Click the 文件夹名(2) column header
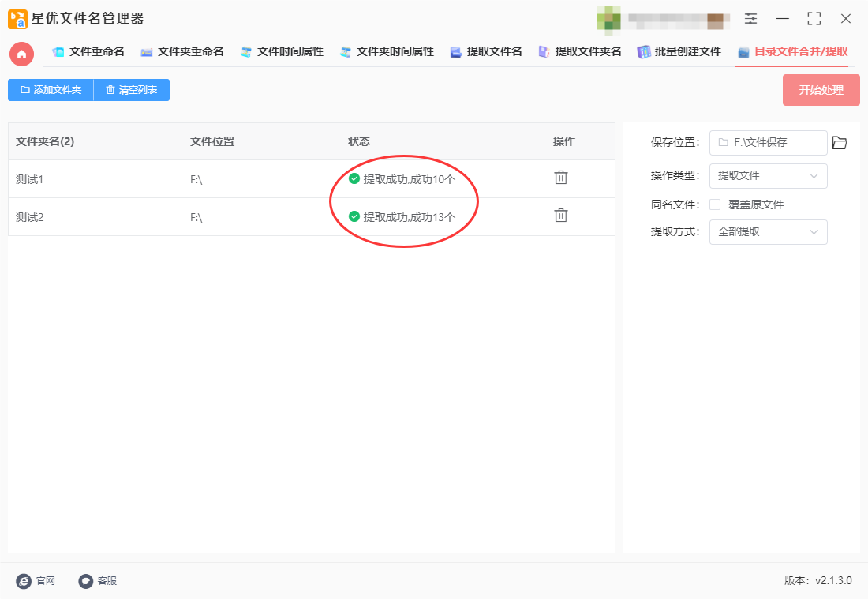The image size is (868, 600). coord(45,142)
